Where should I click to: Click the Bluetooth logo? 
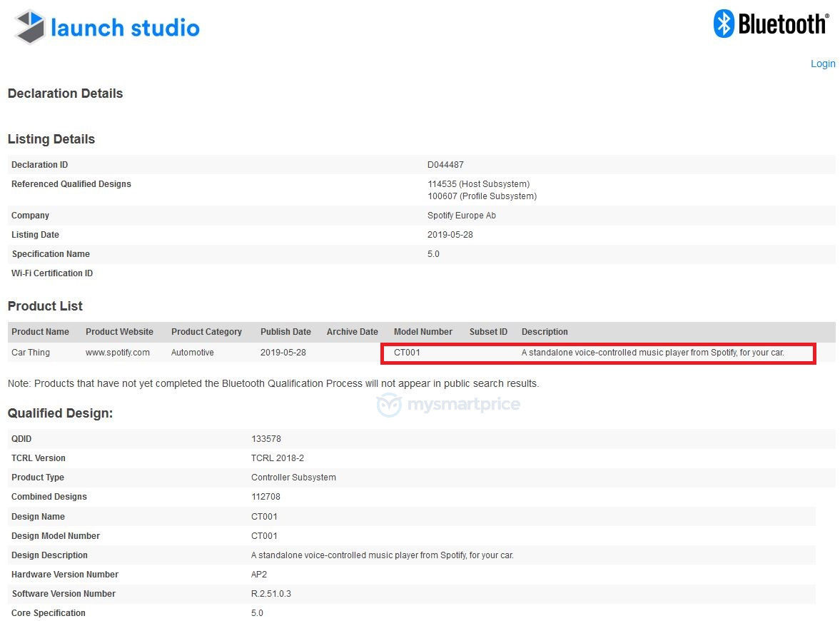tap(771, 24)
